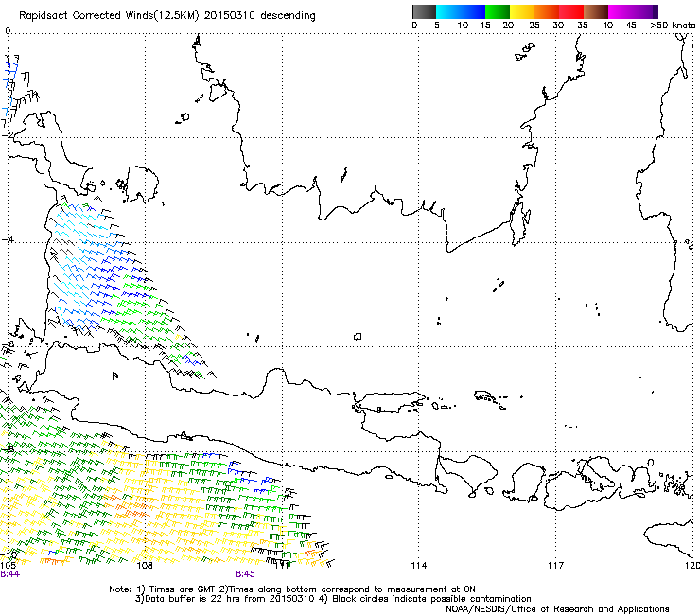
Task: Click the '-4' latitude axis label
Action: click(8, 239)
